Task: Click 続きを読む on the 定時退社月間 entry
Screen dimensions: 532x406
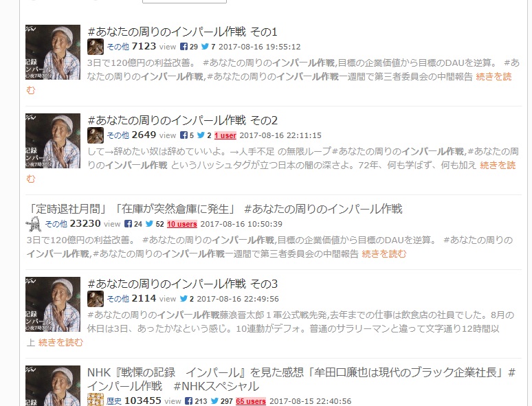Action: click(384, 253)
